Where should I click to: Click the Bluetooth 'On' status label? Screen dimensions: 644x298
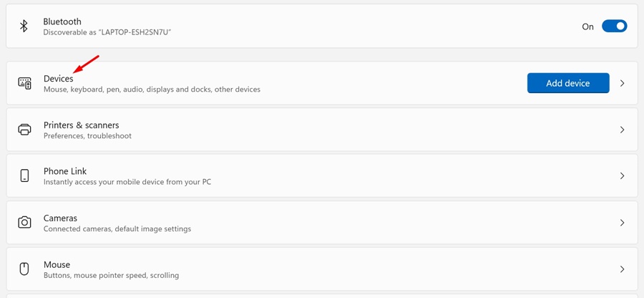point(587,27)
